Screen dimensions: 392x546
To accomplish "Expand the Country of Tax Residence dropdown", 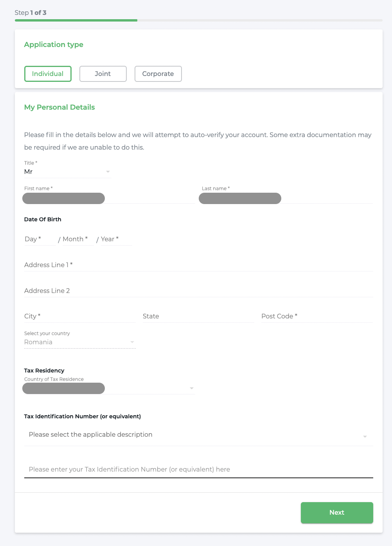I will coord(191,388).
